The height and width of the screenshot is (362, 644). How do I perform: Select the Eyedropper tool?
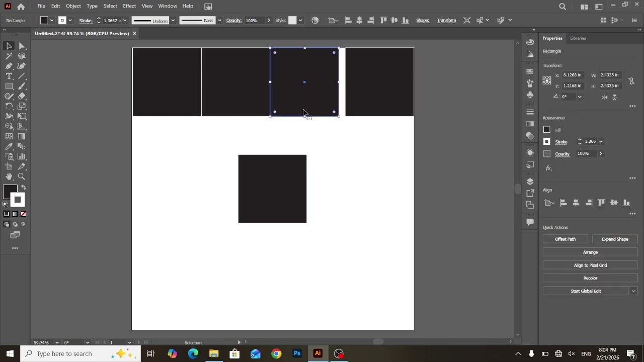coord(9,146)
